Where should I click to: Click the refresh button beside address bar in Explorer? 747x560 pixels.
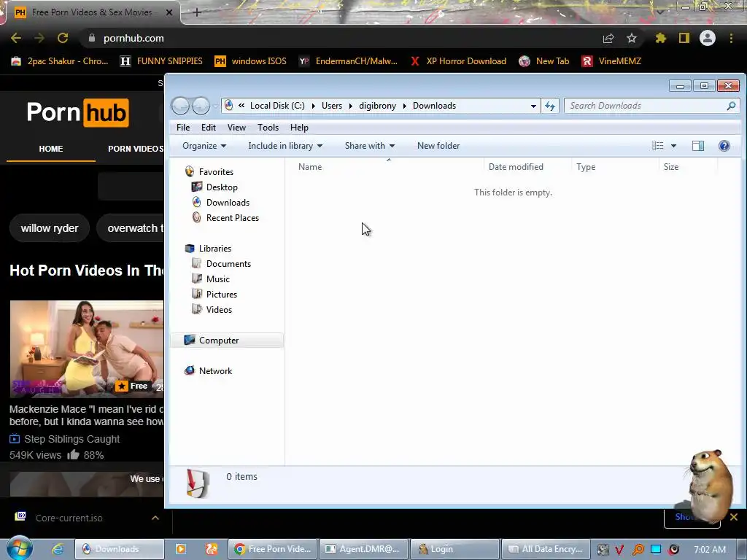click(550, 106)
